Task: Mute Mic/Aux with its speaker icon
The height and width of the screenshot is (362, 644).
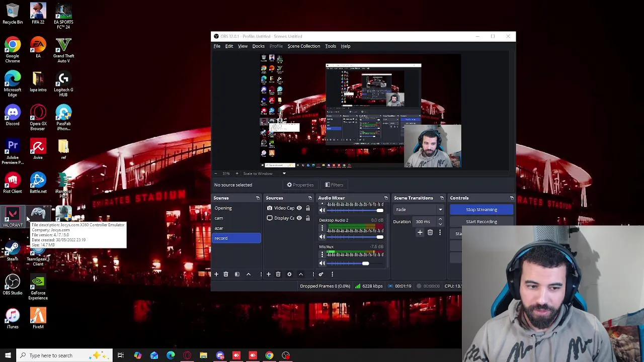Action: [x=323, y=263]
